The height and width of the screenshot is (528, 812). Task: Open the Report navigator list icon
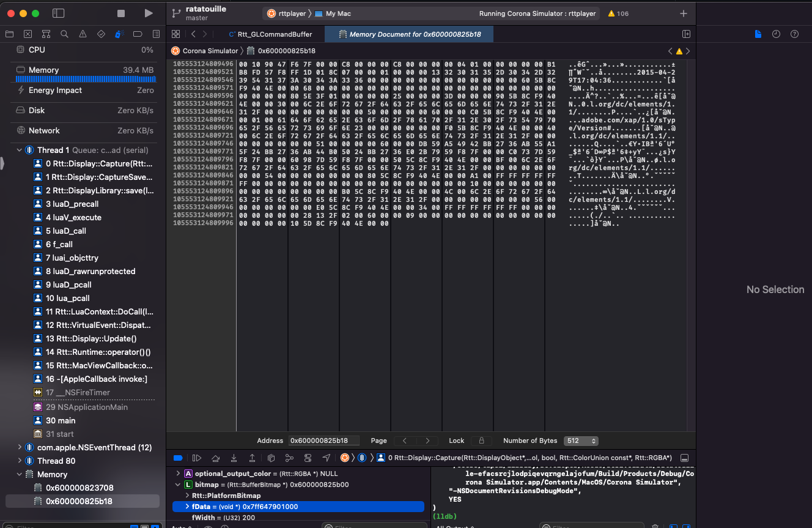[x=156, y=34]
